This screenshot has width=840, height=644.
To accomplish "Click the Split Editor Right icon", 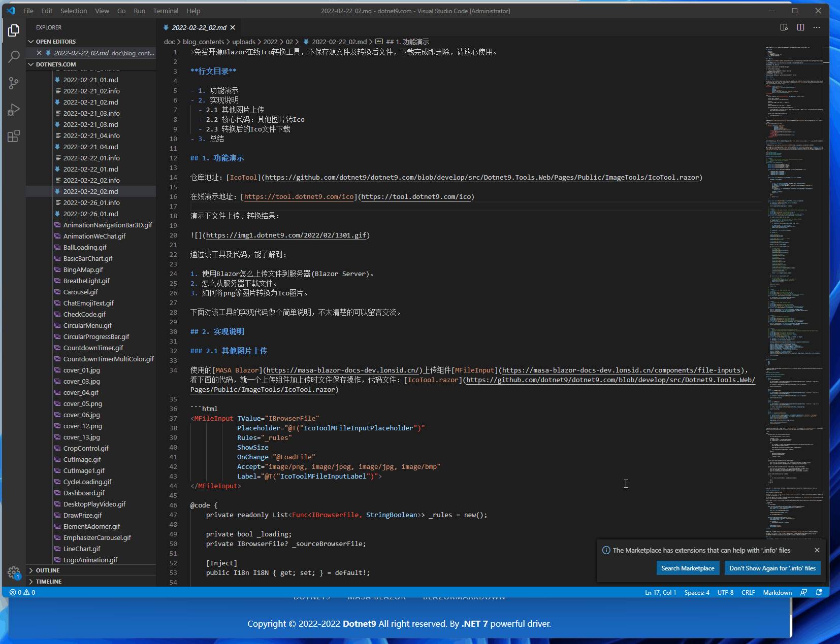I will [x=800, y=27].
